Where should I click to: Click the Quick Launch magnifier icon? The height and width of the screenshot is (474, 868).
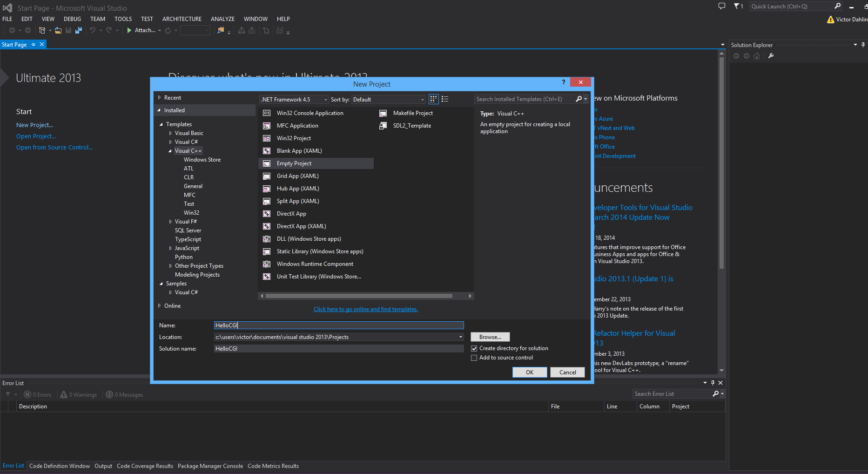point(837,6)
